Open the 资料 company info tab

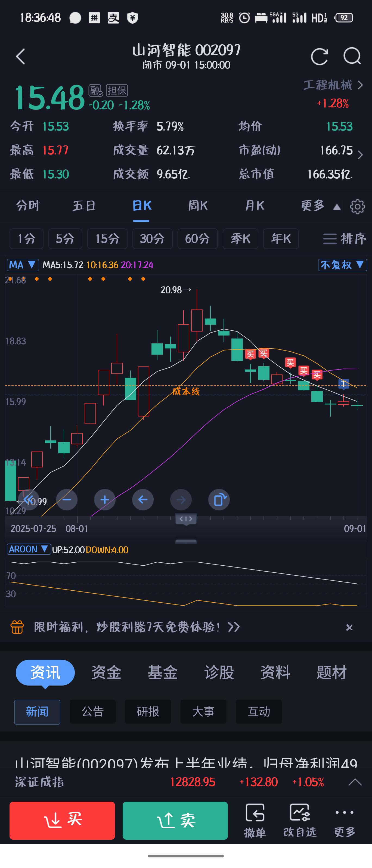click(275, 672)
